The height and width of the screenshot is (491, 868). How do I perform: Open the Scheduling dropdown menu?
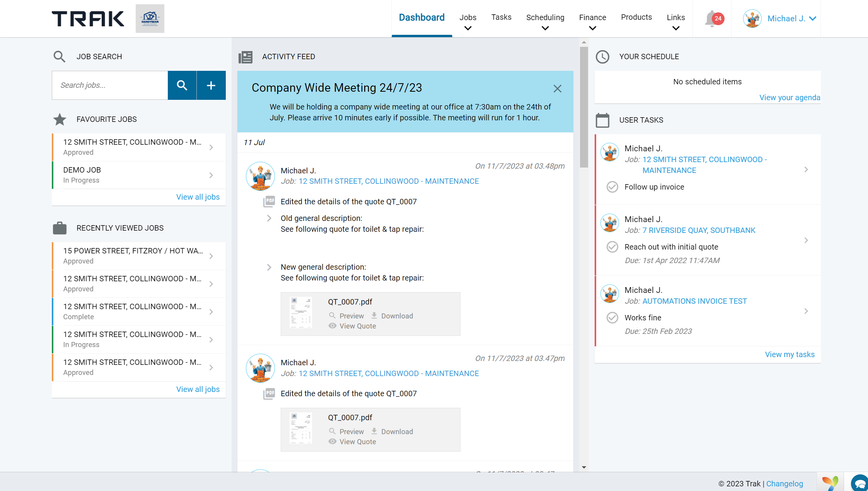point(545,17)
